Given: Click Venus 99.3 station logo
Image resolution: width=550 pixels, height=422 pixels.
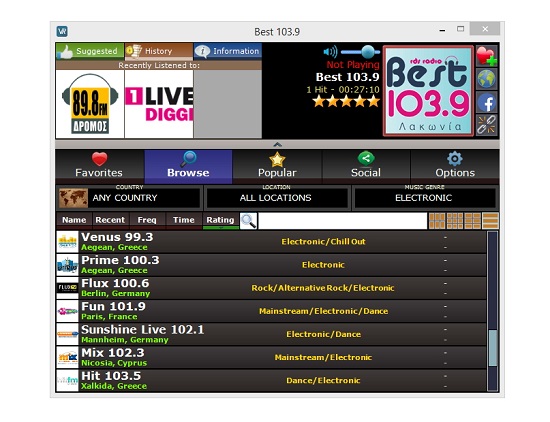Looking at the screenshot, I should click(x=67, y=242).
